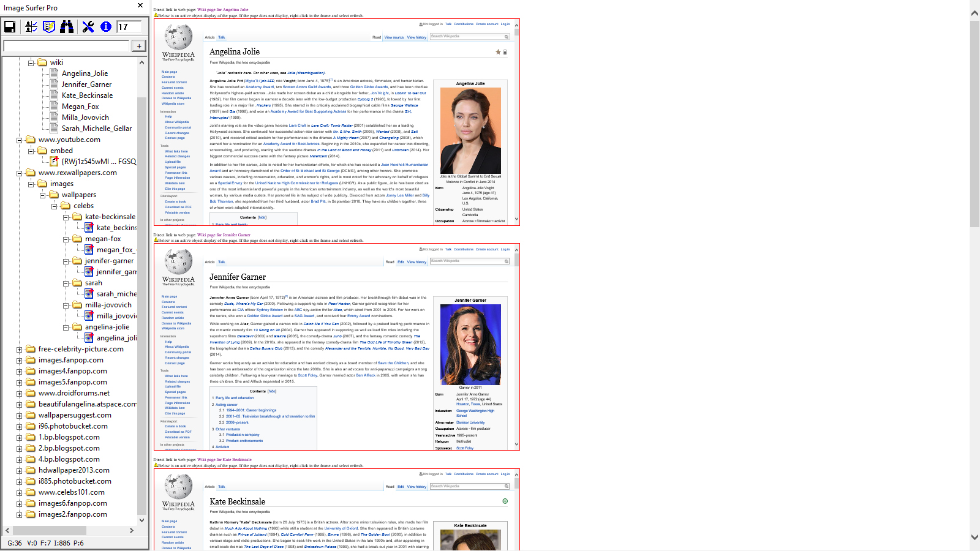Open Wiki page for Jennifer Garner link
The height and width of the screenshot is (551, 980).
pos(224,234)
